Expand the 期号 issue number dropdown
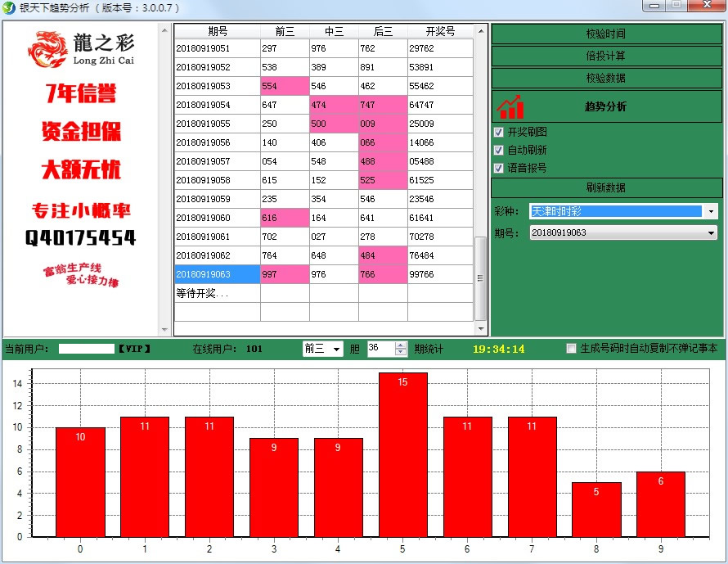 pyautogui.click(x=710, y=232)
